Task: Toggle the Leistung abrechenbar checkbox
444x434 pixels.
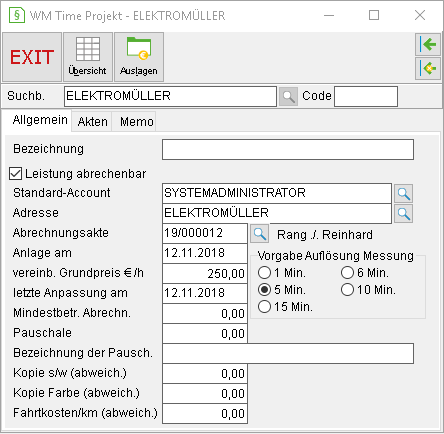Action: click(15, 174)
